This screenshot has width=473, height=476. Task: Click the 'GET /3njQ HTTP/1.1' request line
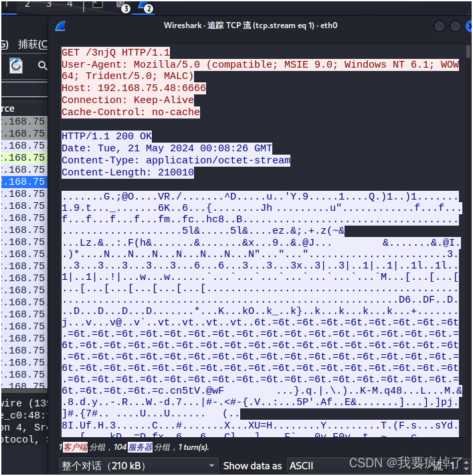(116, 52)
